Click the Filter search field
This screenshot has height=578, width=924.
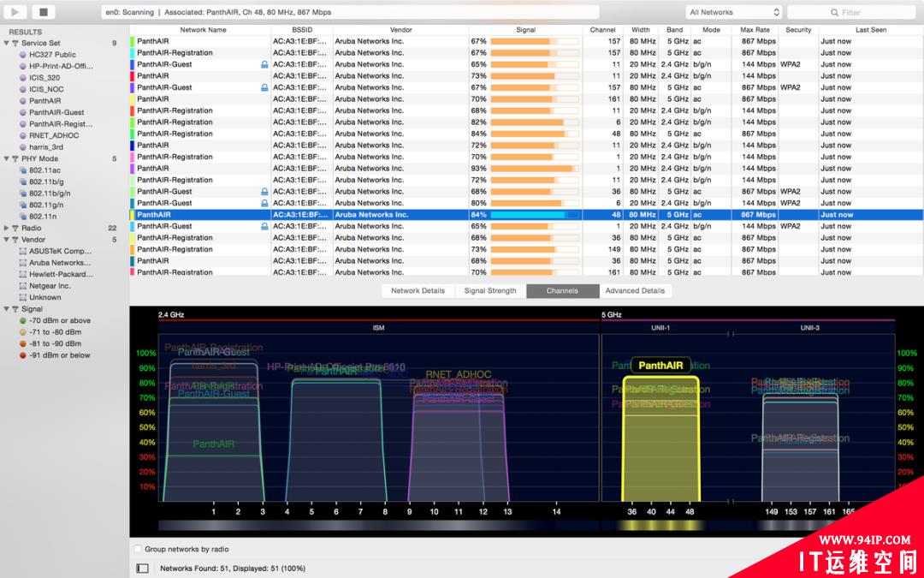pyautogui.click(x=851, y=12)
